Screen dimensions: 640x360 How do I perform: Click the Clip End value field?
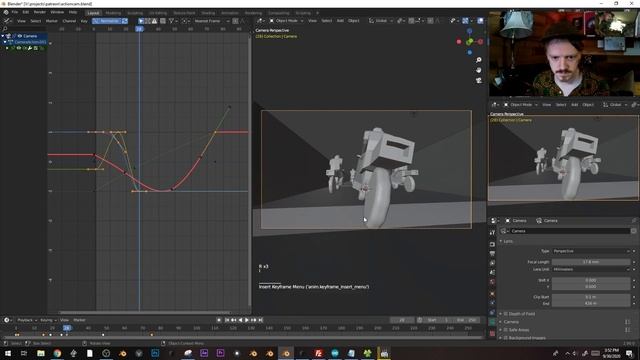coord(591,304)
